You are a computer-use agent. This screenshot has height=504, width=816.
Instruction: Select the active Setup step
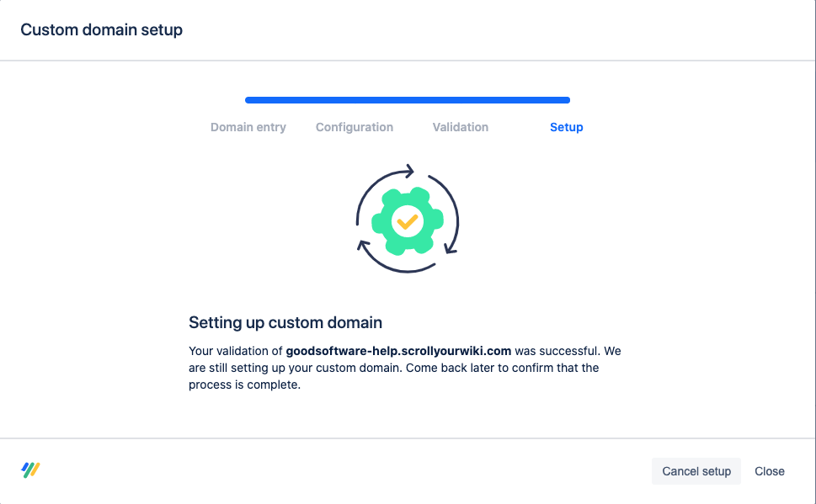tap(566, 127)
